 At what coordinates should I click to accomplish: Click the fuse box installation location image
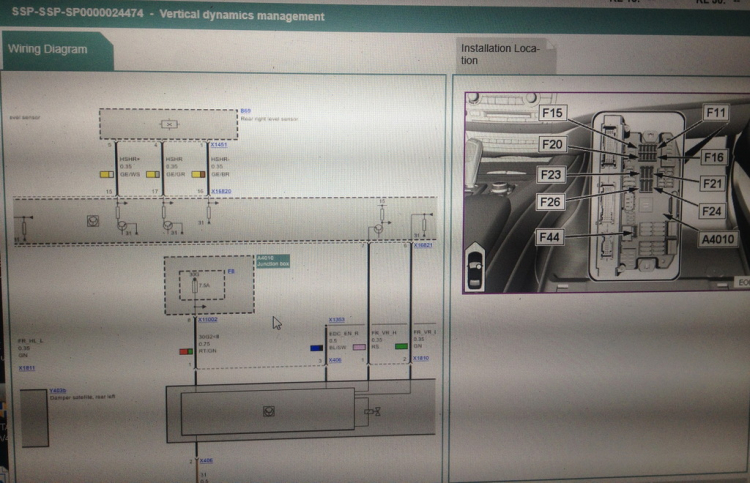tap(607, 192)
